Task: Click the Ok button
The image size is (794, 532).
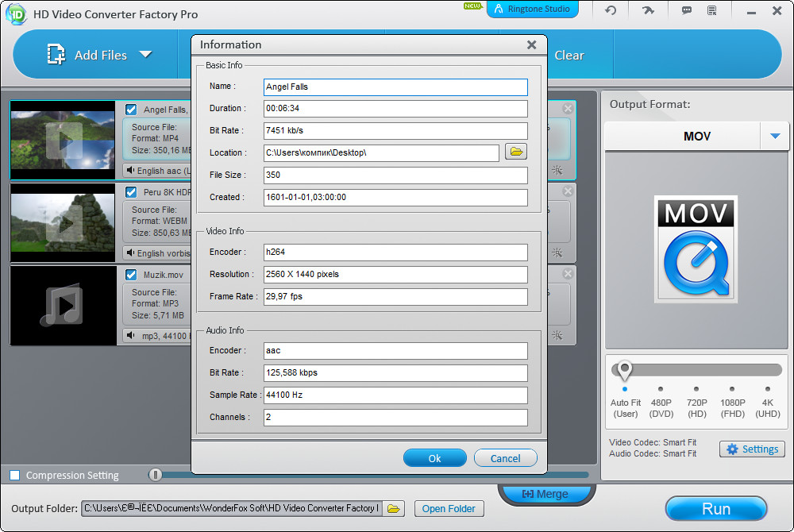Action: (434, 458)
